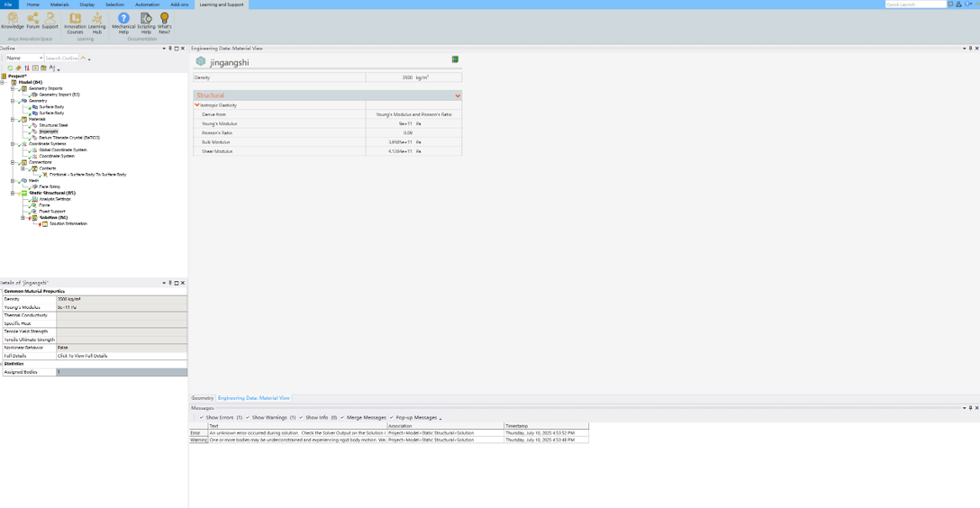The height and width of the screenshot is (508, 980).
Task: Select the Global Coordinate System item
Action: (62, 150)
